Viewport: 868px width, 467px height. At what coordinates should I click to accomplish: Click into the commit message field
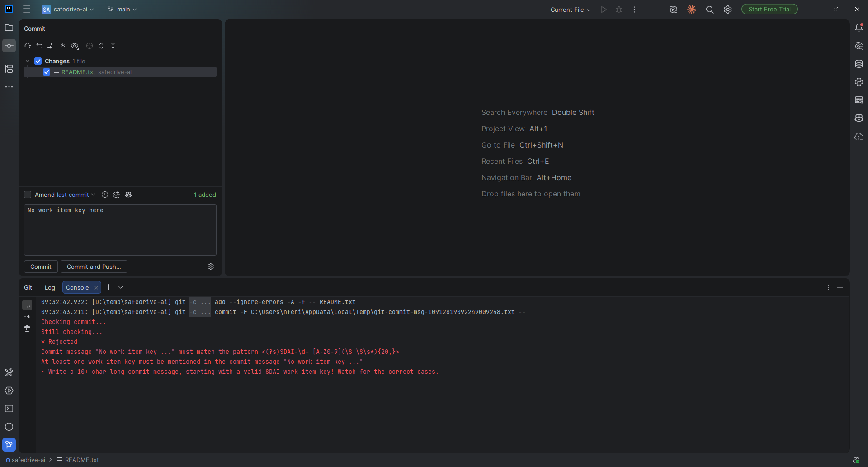120,230
